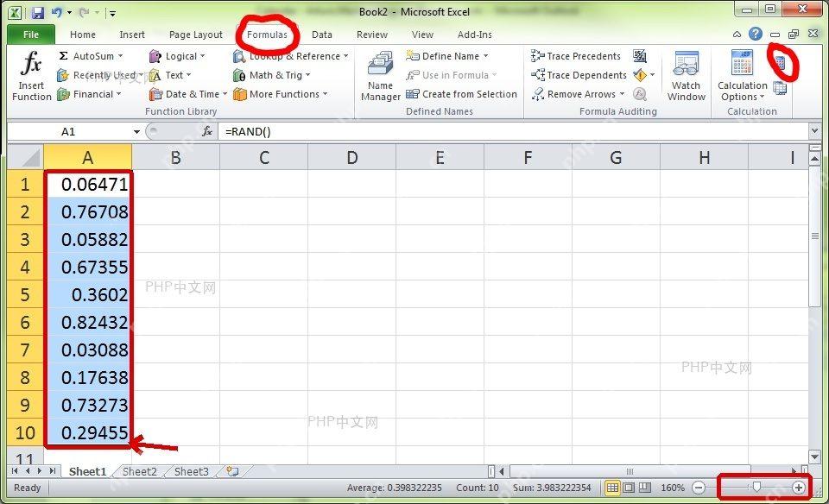Click cell containing 0.29455

(x=88, y=432)
